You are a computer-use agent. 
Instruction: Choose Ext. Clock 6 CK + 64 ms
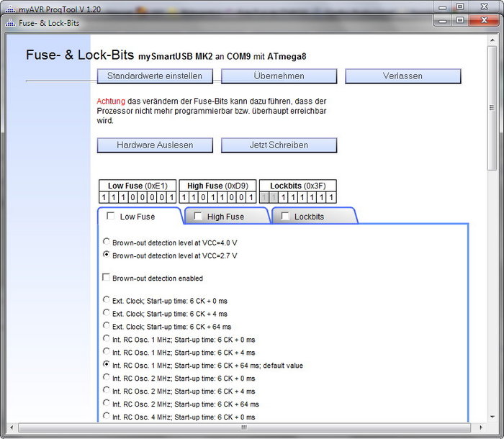[107, 326]
